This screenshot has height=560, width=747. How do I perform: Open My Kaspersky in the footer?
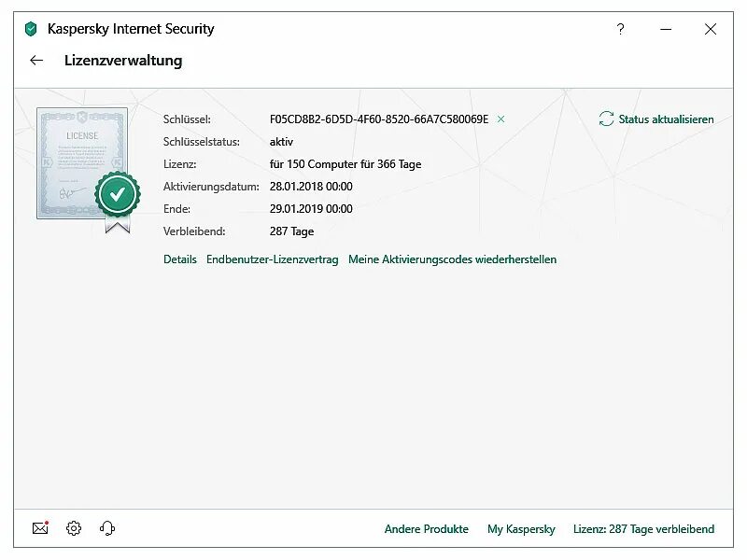click(521, 529)
